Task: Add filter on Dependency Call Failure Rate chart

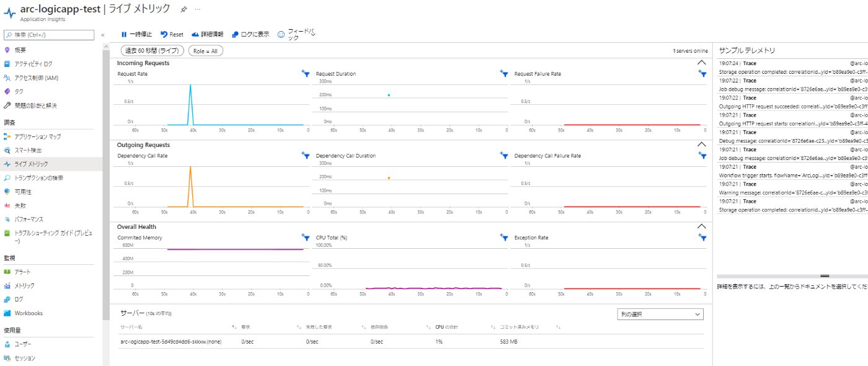Action: coord(702,155)
